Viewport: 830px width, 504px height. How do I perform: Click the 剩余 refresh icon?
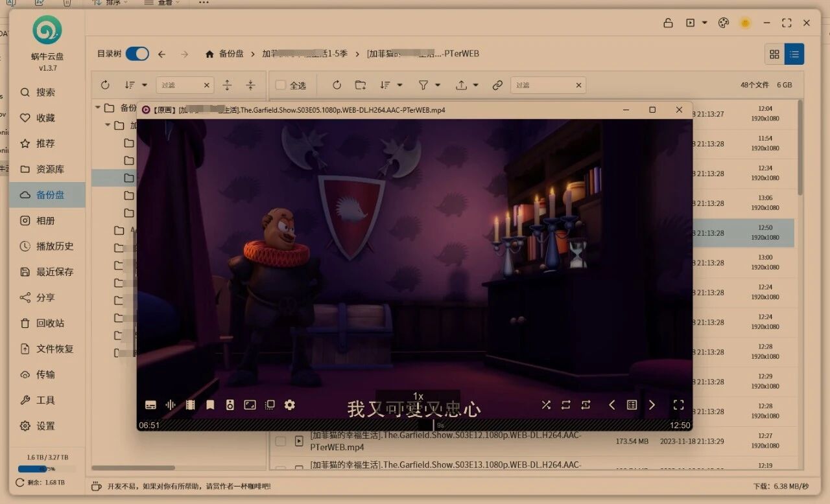tap(19, 482)
